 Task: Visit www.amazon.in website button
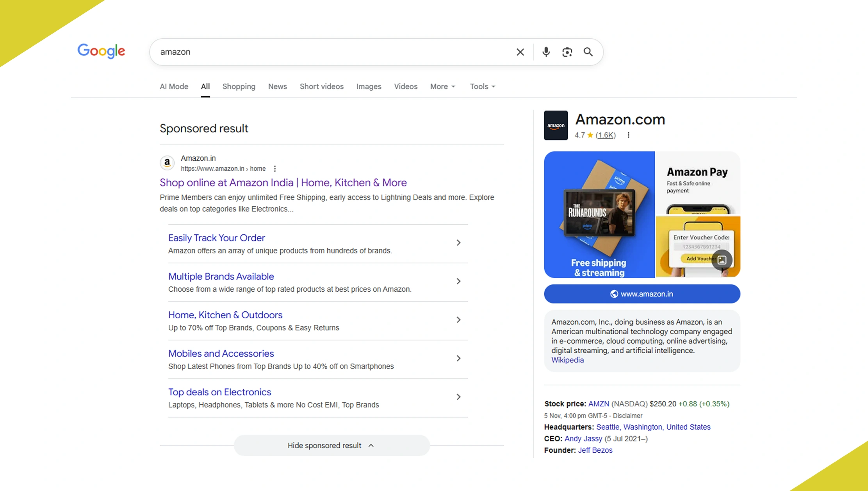click(x=642, y=294)
